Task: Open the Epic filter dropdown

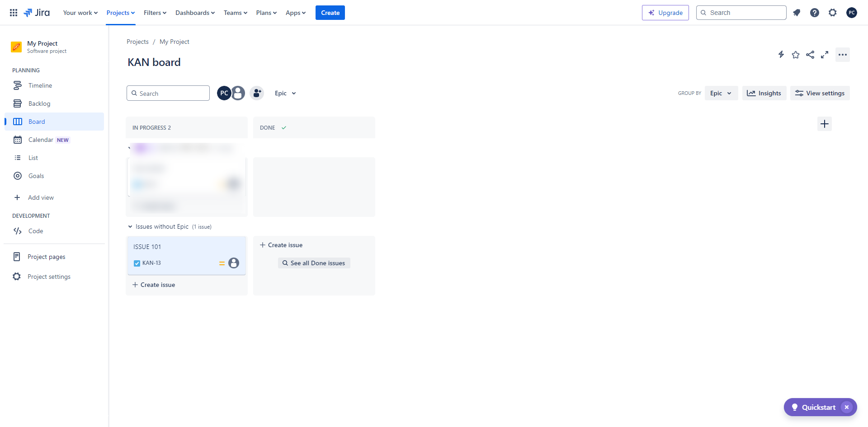Action: coord(285,93)
